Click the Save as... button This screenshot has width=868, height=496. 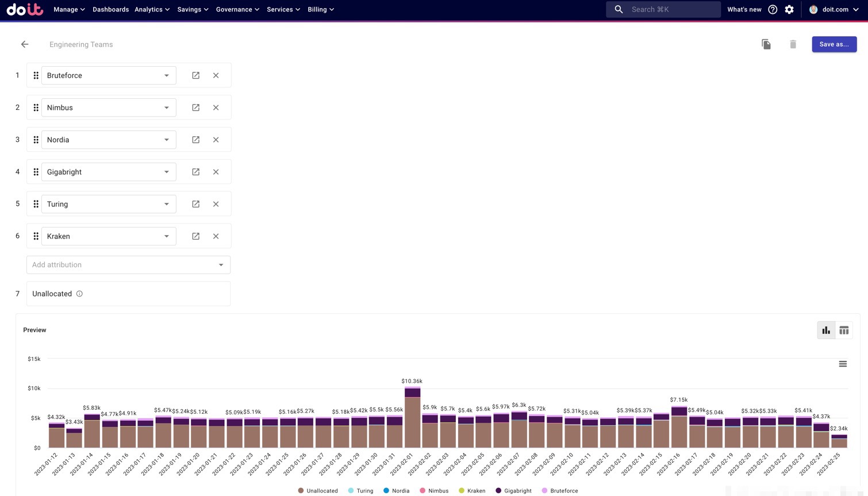tap(834, 44)
